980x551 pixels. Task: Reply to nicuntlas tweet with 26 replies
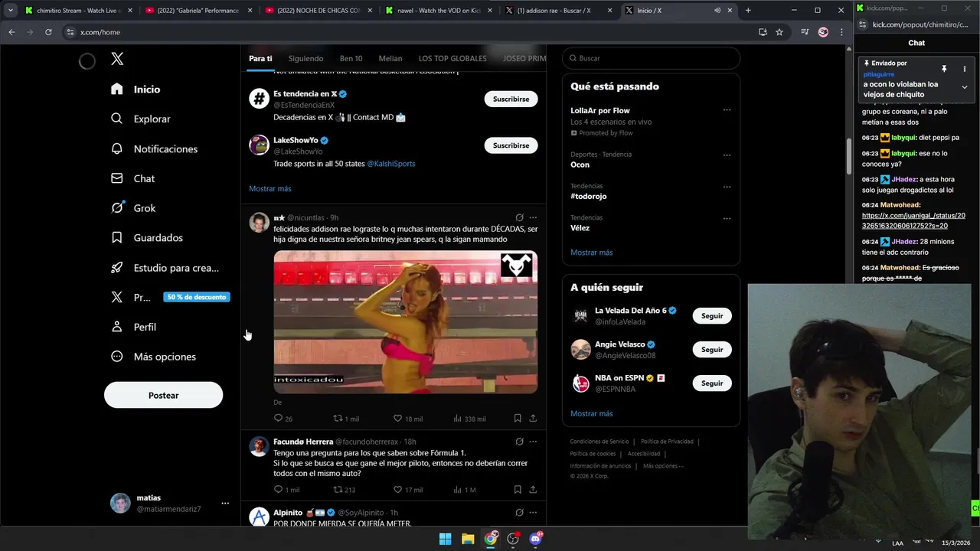point(279,419)
